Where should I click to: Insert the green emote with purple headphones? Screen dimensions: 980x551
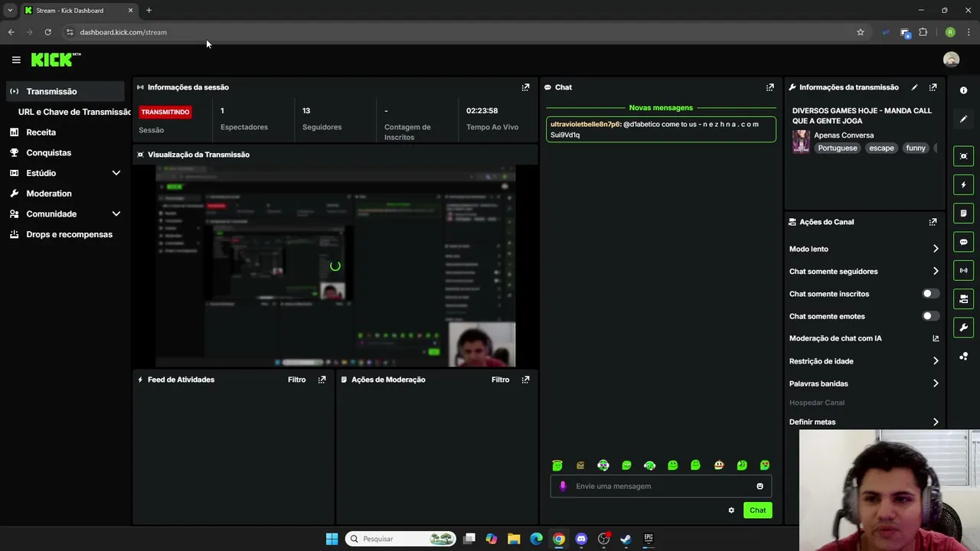coord(603,465)
